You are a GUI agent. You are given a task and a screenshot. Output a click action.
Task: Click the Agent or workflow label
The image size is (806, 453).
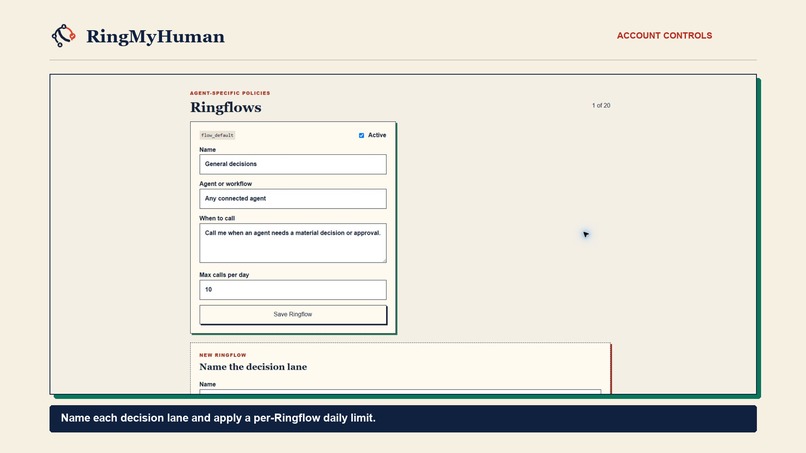coord(226,184)
